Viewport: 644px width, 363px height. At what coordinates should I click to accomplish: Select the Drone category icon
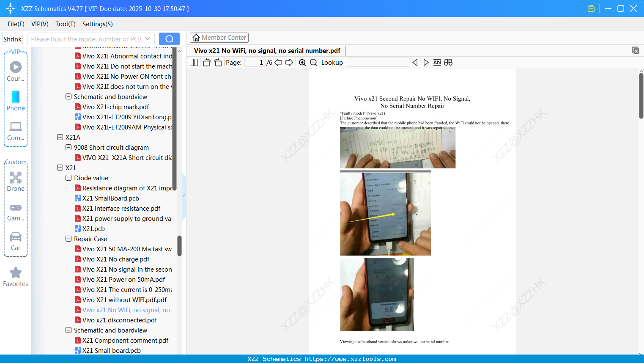point(16,181)
